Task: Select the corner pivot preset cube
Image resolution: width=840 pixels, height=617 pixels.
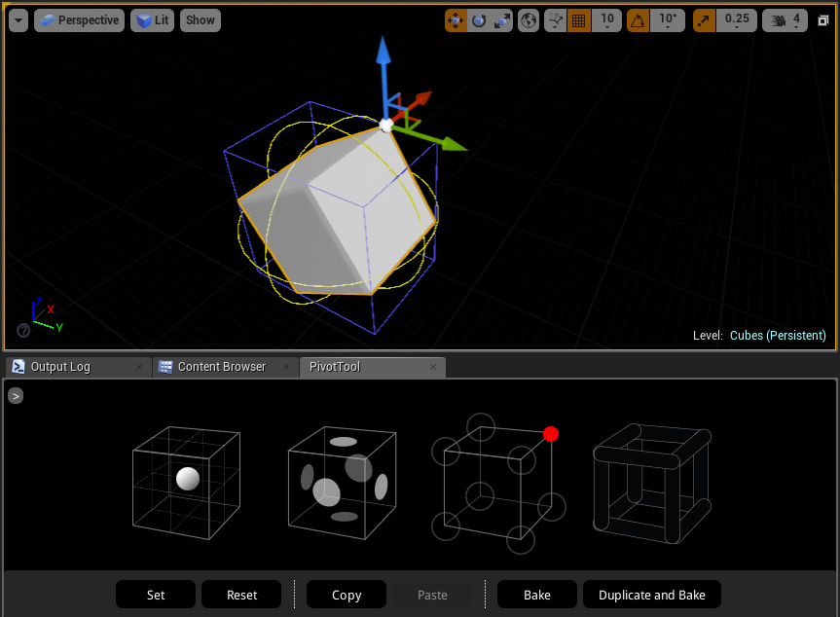Action: 497,482
